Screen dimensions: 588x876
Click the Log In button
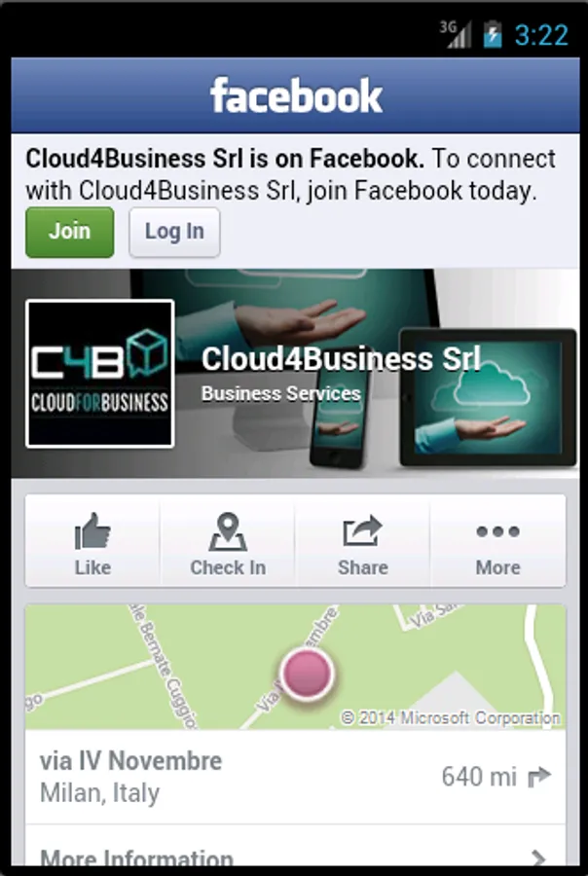coord(174,232)
